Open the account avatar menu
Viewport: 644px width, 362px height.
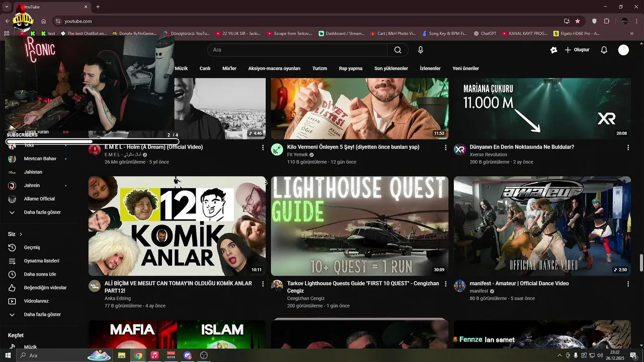pos(623,50)
